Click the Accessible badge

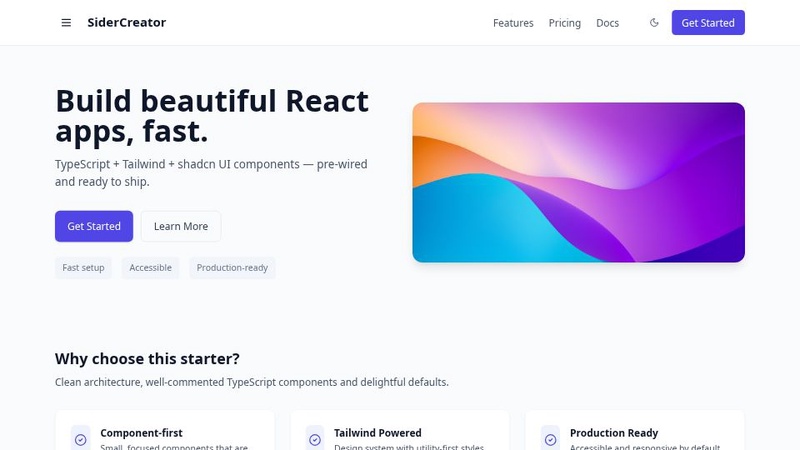point(151,268)
